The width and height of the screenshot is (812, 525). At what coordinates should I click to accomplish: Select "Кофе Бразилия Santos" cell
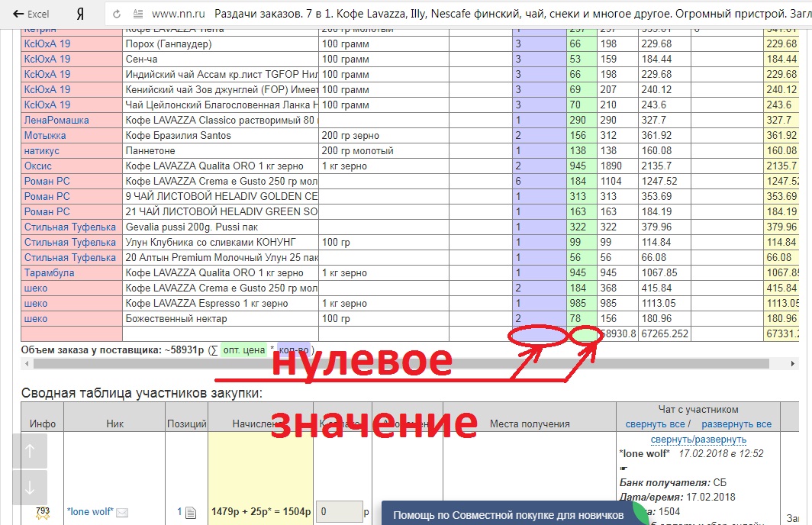[221, 136]
